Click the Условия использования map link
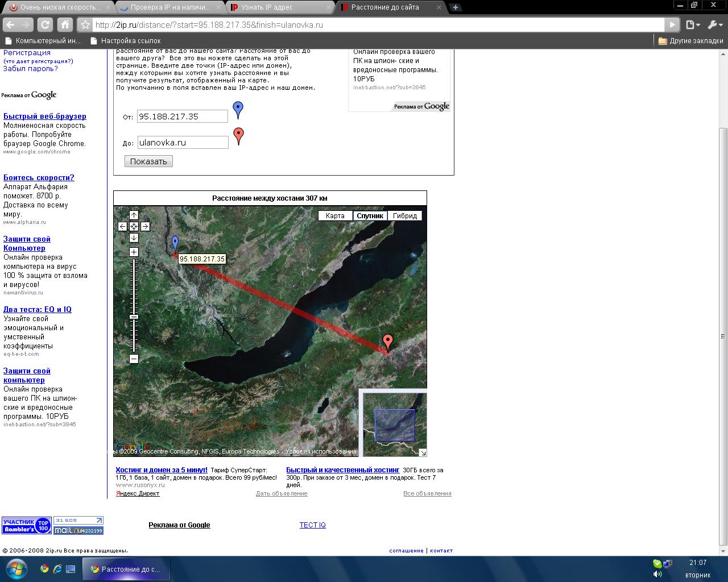This screenshot has height=582, width=728. (x=321, y=451)
